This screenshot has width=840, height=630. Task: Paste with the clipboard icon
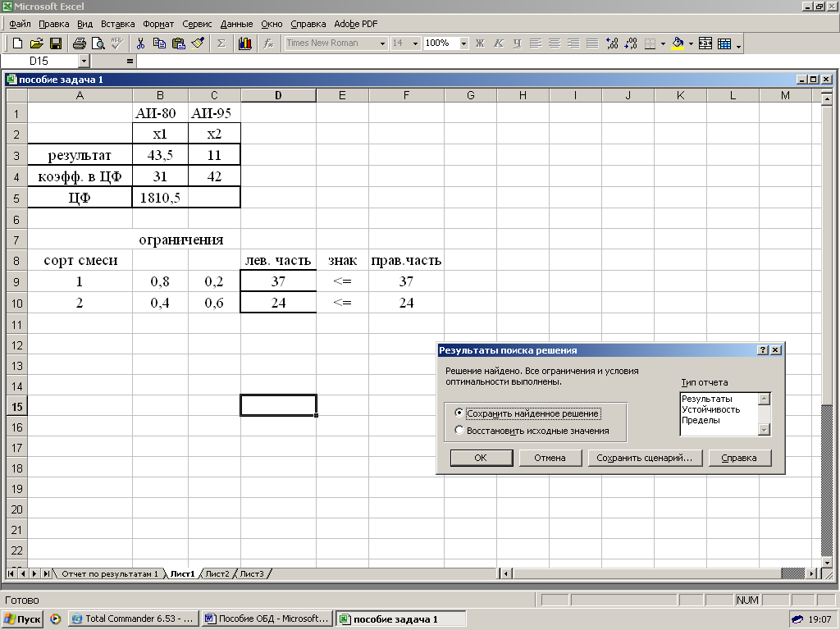[178, 43]
